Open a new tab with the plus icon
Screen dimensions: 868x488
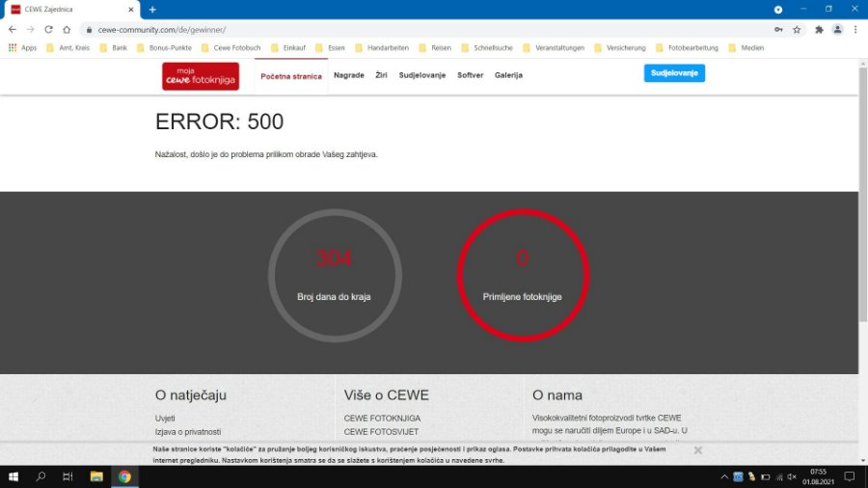point(152,10)
